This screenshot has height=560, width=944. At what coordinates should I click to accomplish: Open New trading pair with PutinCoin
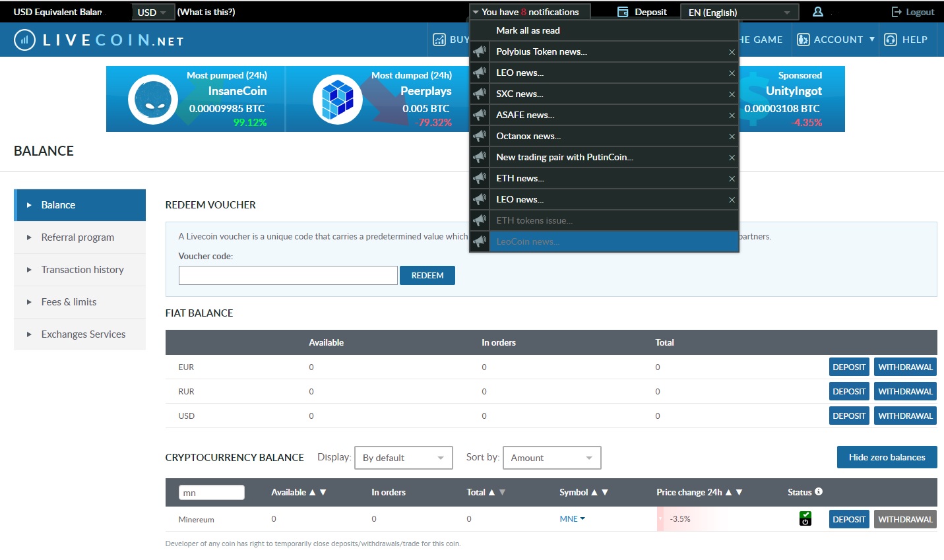[565, 157]
